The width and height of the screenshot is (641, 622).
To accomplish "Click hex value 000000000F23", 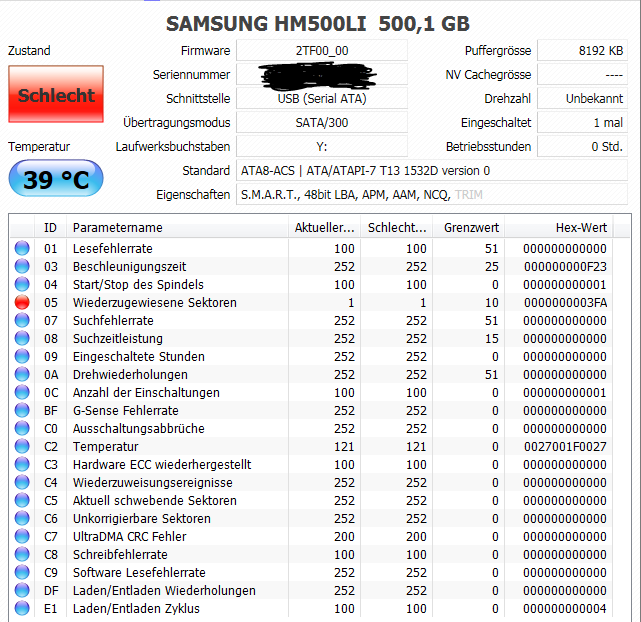I will pyautogui.click(x=565, y=266).
